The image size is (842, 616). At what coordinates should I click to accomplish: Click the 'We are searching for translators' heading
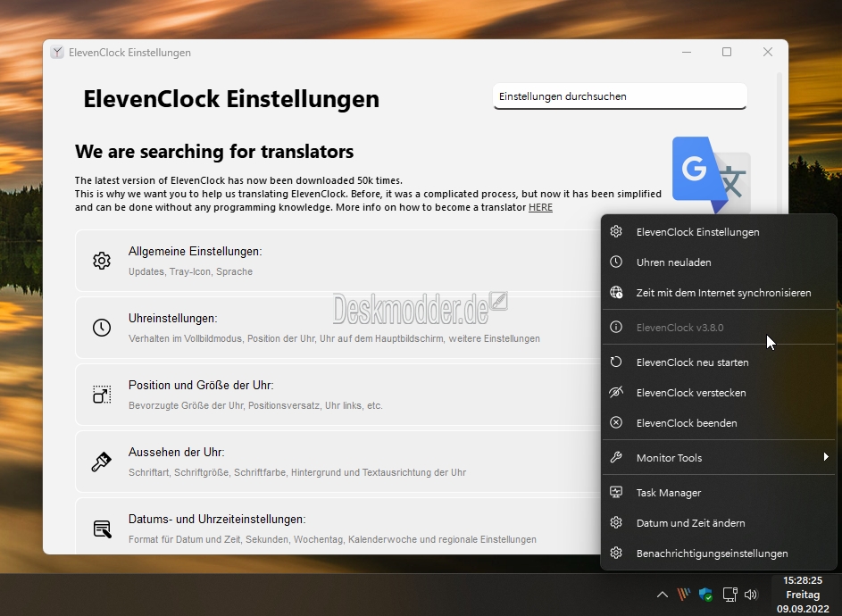click(x=214, y=152)
